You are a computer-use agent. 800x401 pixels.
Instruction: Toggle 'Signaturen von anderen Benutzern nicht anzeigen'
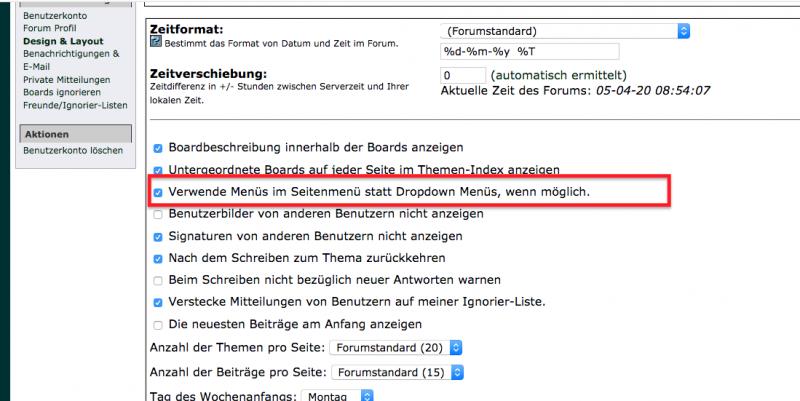tap(158, 237)
